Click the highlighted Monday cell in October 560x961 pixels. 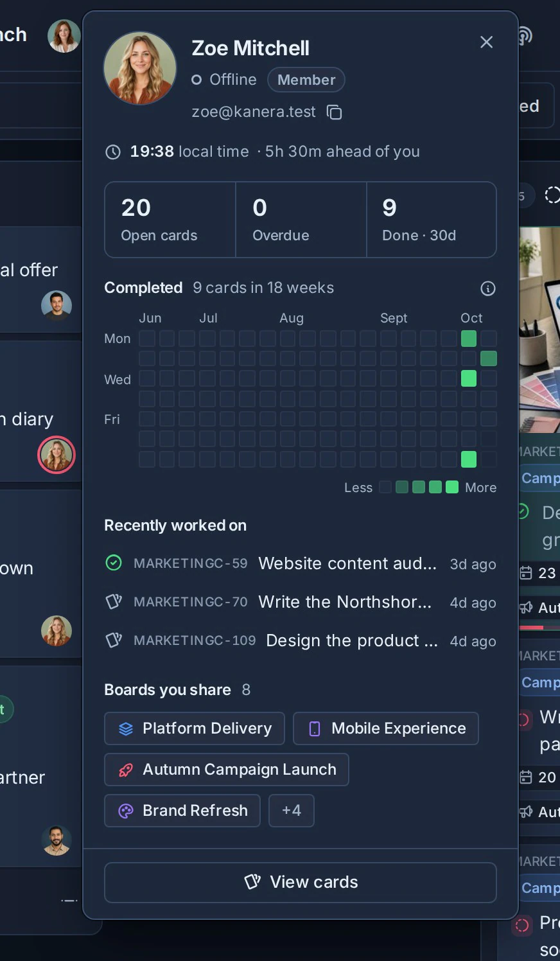click(469, 339)
